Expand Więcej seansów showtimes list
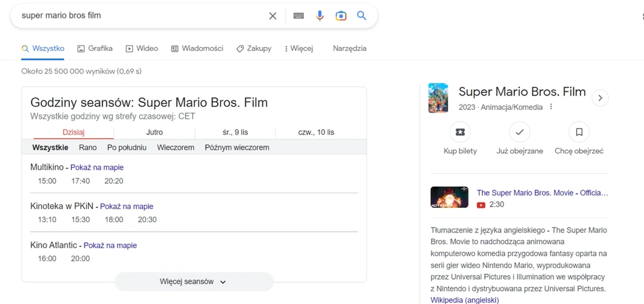 pyautogui.click(x=194, y=282)
